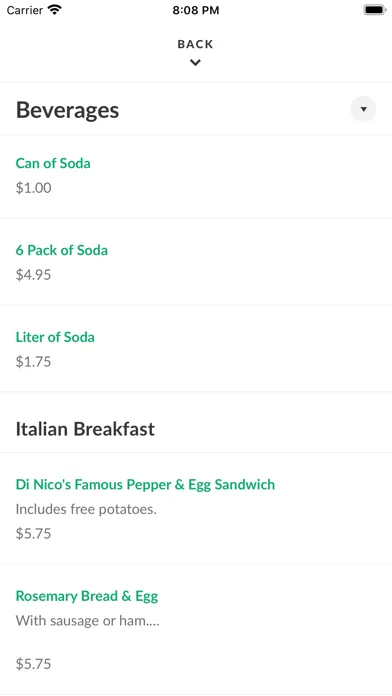Tap the $5.75 price under Rosemary Bread & Egg
Image resolution: width=392 pixels, height=696 pixels.
point(34,664)
